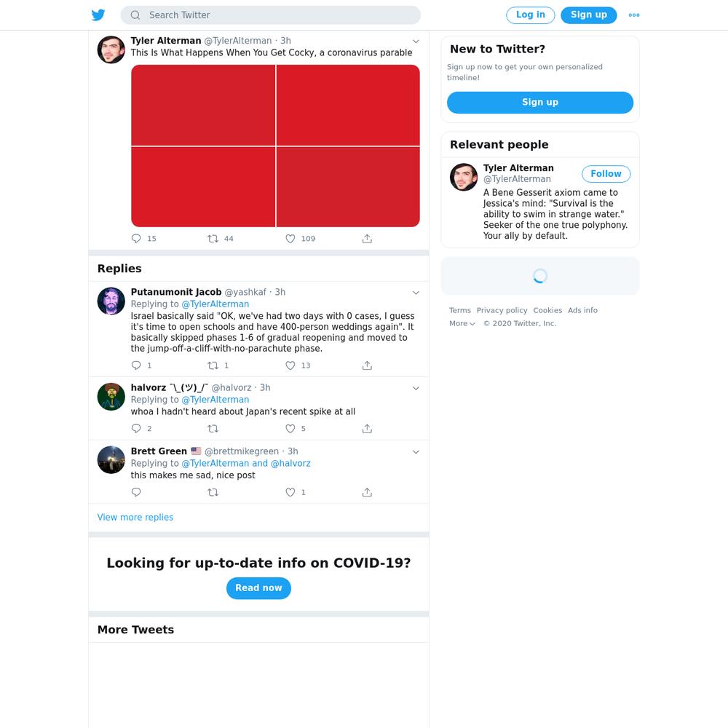Open dropdown caret on Tyler Alterman's tweet

[416, 41]
